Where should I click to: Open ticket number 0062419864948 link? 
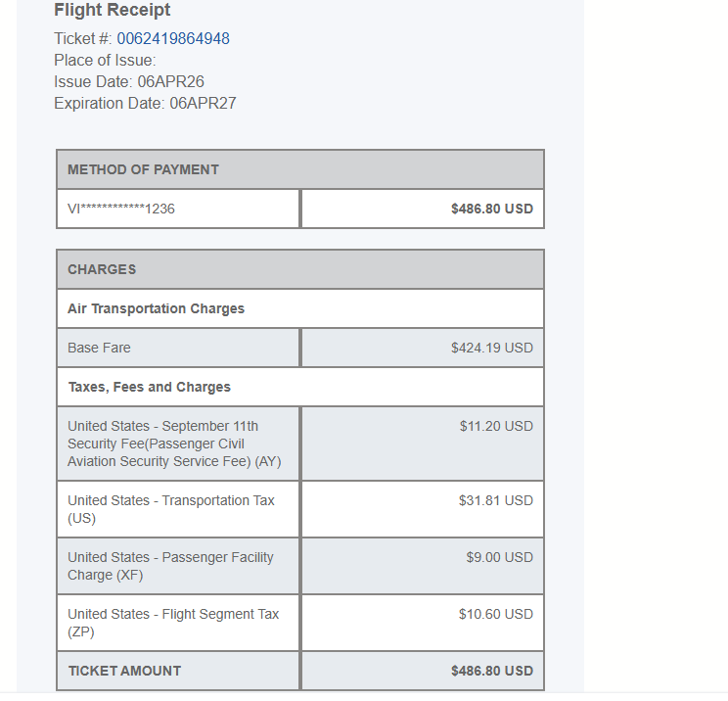coord(173,39)
